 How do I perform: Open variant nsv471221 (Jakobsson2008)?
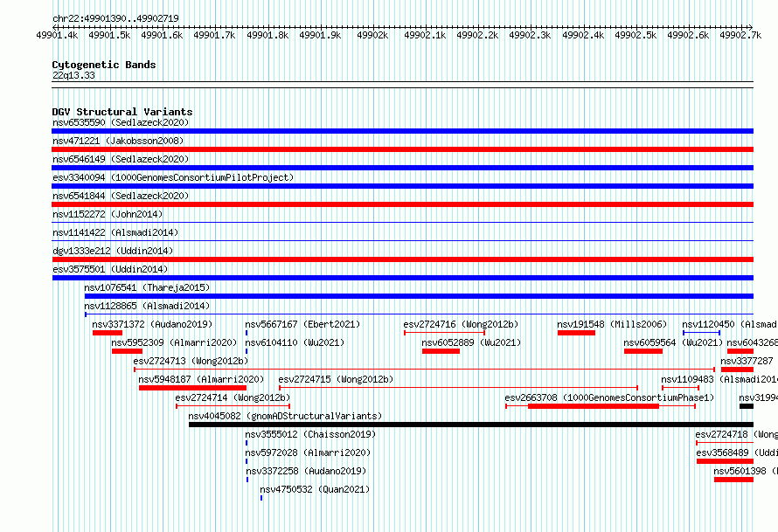(x=118, y=141)
